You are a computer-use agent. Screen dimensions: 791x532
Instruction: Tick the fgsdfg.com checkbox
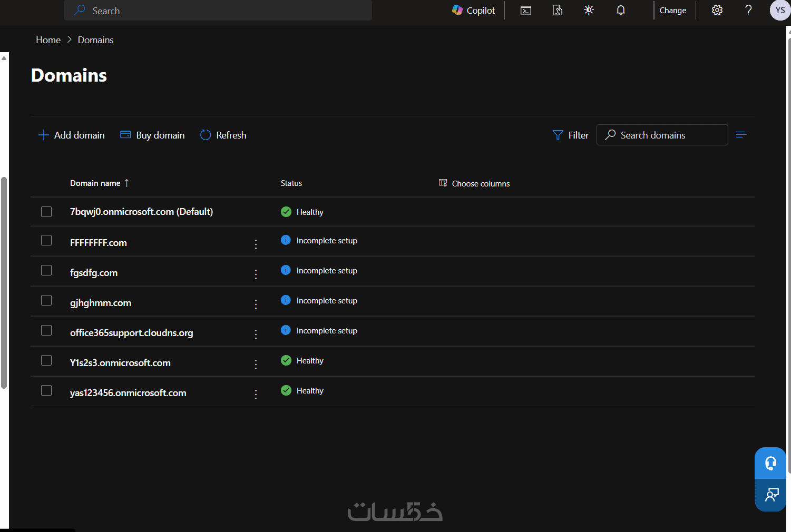pos(46,270)
